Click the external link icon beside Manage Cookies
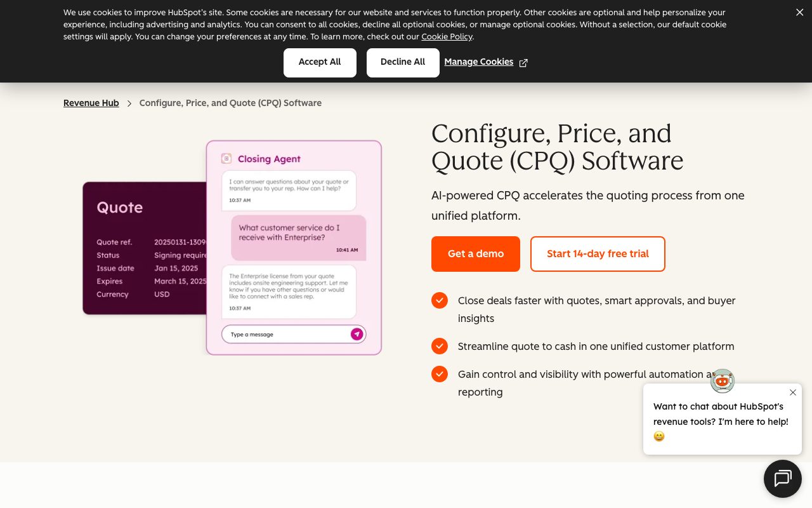 click(x=523, y=63)
